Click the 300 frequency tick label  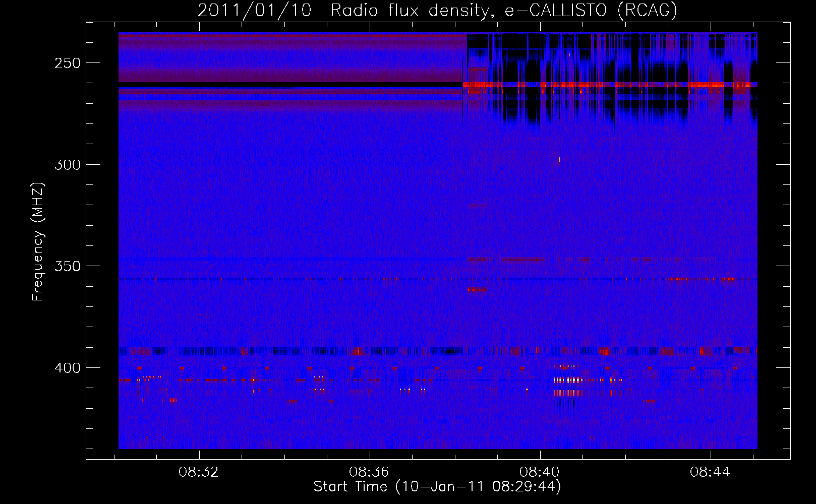click(x=68, y=165)
